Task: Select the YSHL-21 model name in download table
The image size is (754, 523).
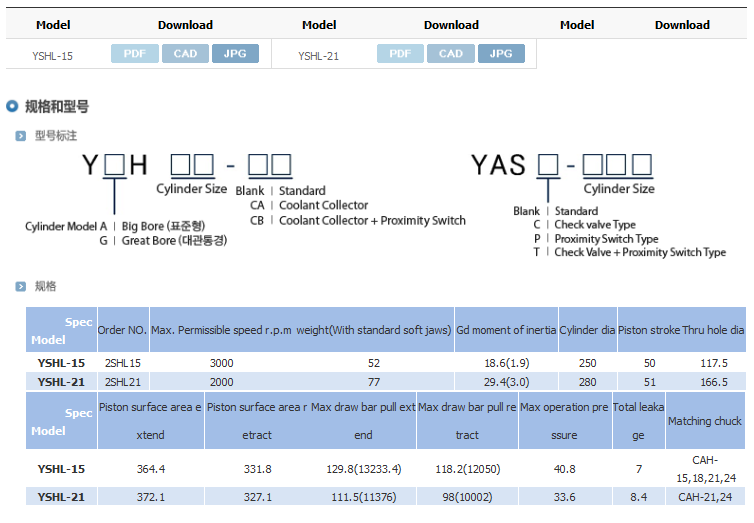Action: click(318, 56)
